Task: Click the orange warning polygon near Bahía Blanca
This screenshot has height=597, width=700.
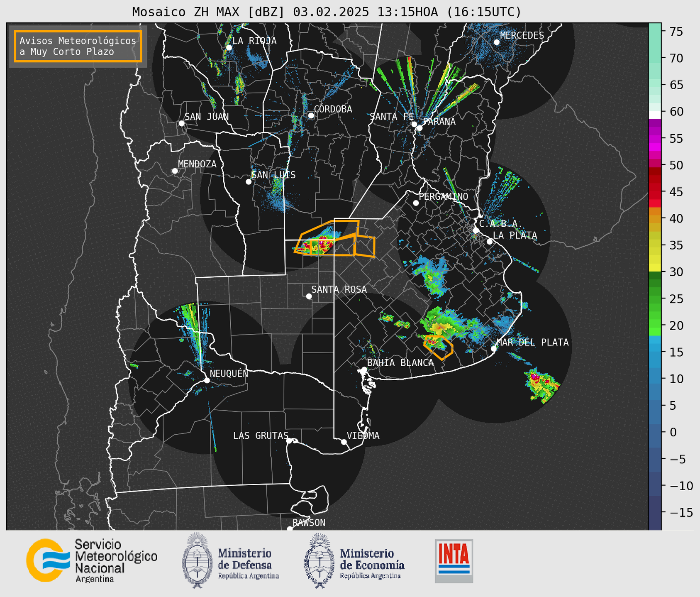Action: coord(438,347)
